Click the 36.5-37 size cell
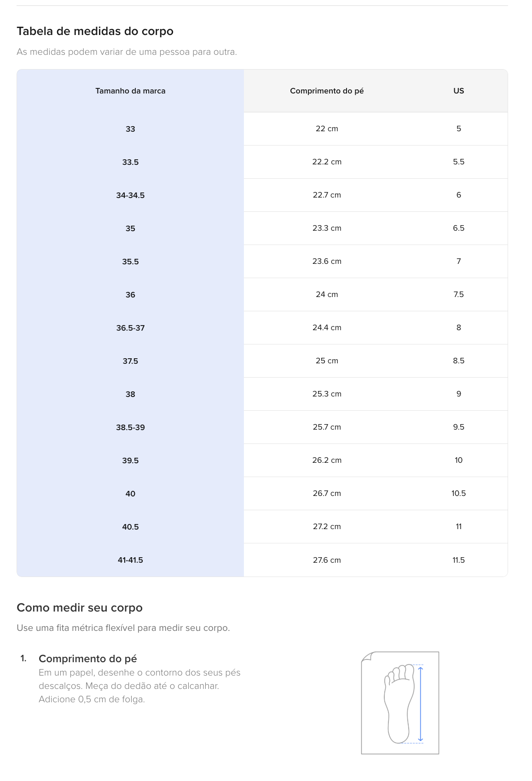This screenshot has height=781, width=532. (x=130, y=328)
